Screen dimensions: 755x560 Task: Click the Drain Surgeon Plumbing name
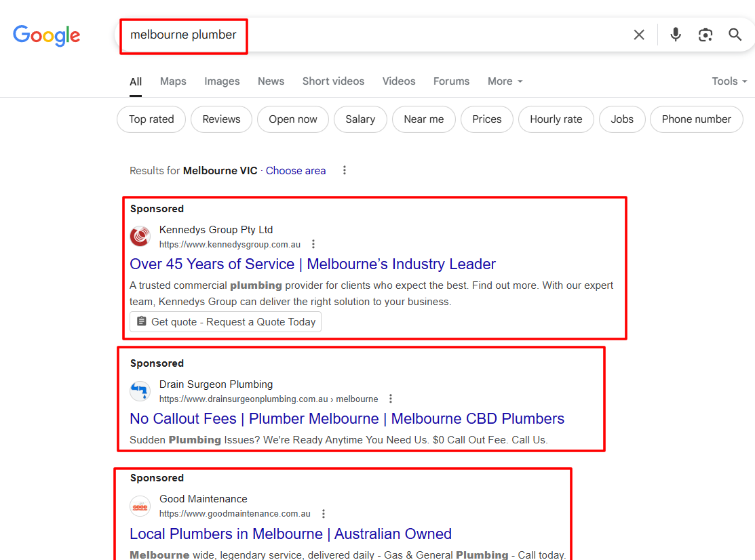216,384
